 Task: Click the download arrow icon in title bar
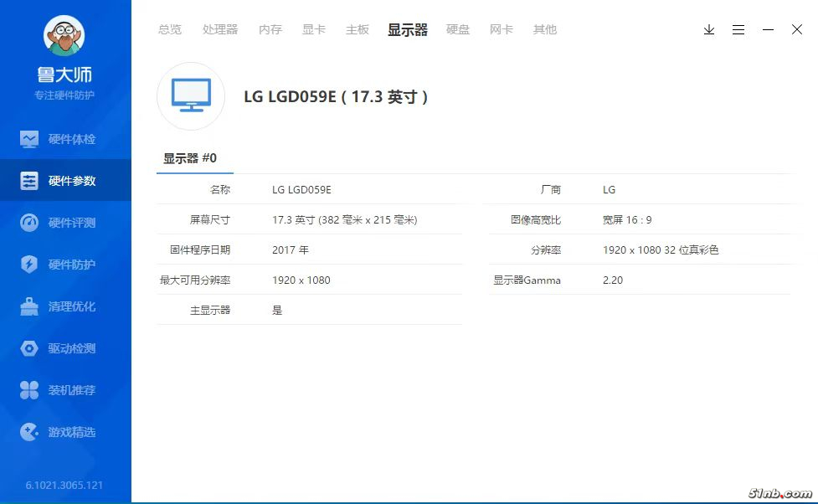coord(709,29)
